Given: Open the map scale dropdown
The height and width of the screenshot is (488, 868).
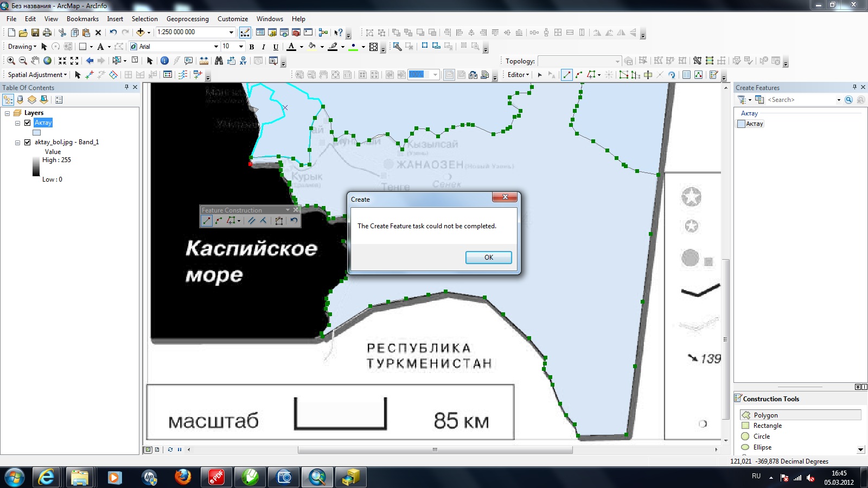Looking at the screenshot, I should [231, 33].
